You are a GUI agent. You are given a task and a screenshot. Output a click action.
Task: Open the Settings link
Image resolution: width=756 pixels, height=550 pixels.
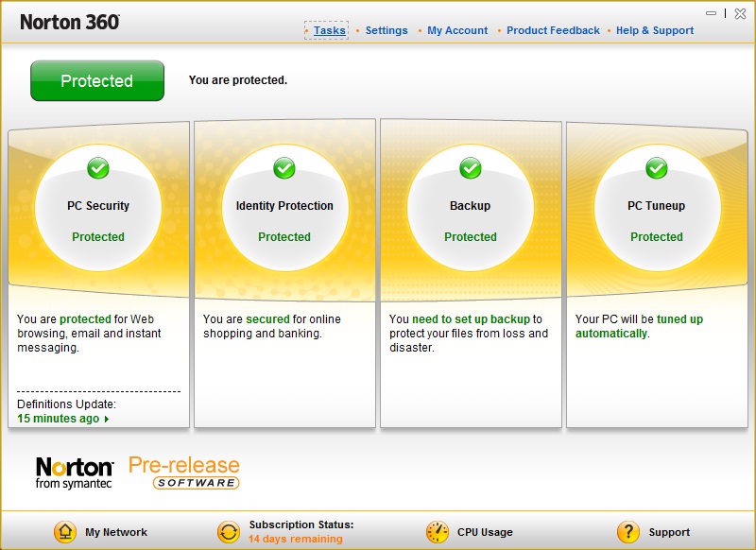click(387, 30)
